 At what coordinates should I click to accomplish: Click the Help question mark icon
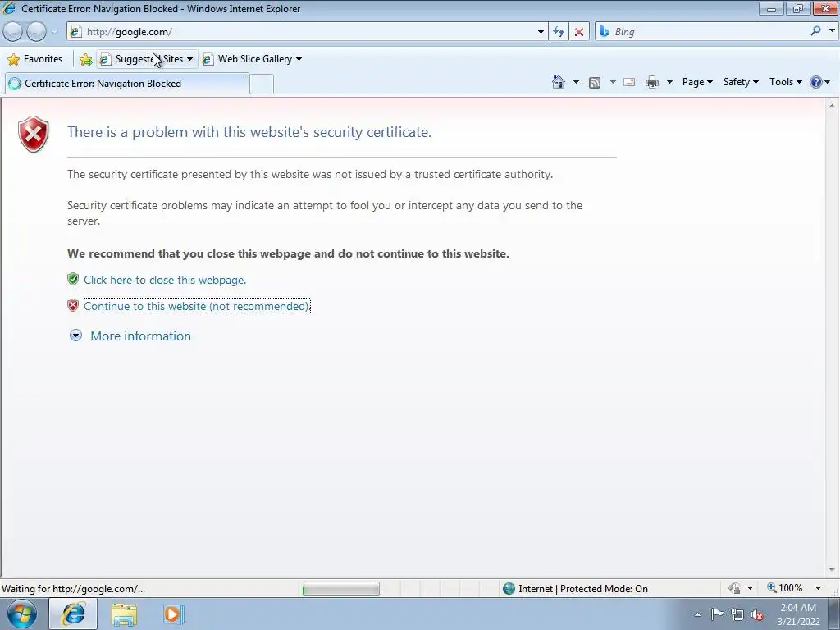816,82
